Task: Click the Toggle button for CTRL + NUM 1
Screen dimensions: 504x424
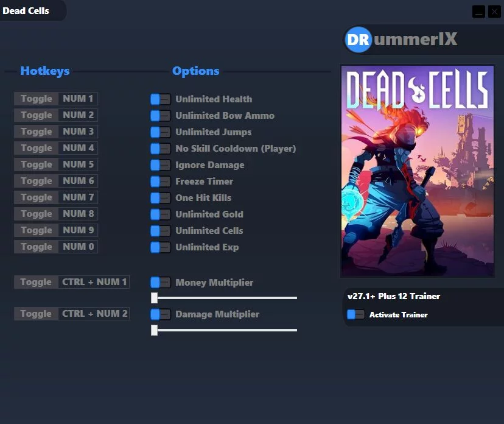Action: (x=37, y=282)
